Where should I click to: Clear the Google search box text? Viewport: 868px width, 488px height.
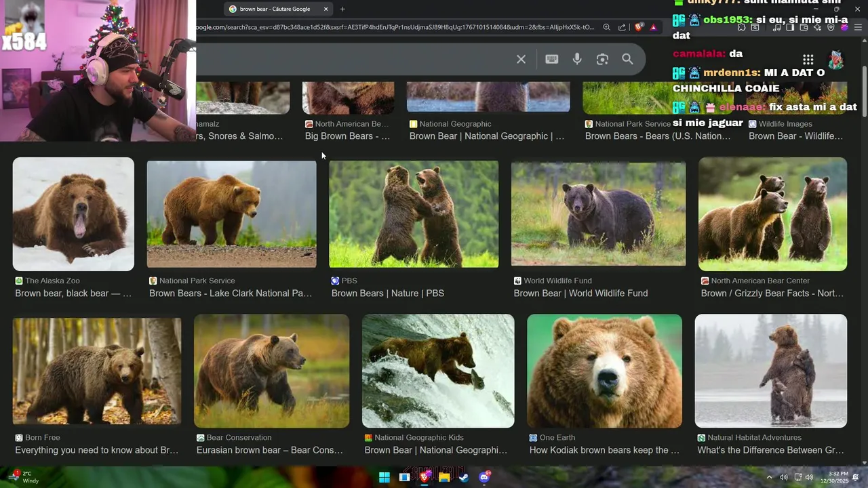point(521,59)
